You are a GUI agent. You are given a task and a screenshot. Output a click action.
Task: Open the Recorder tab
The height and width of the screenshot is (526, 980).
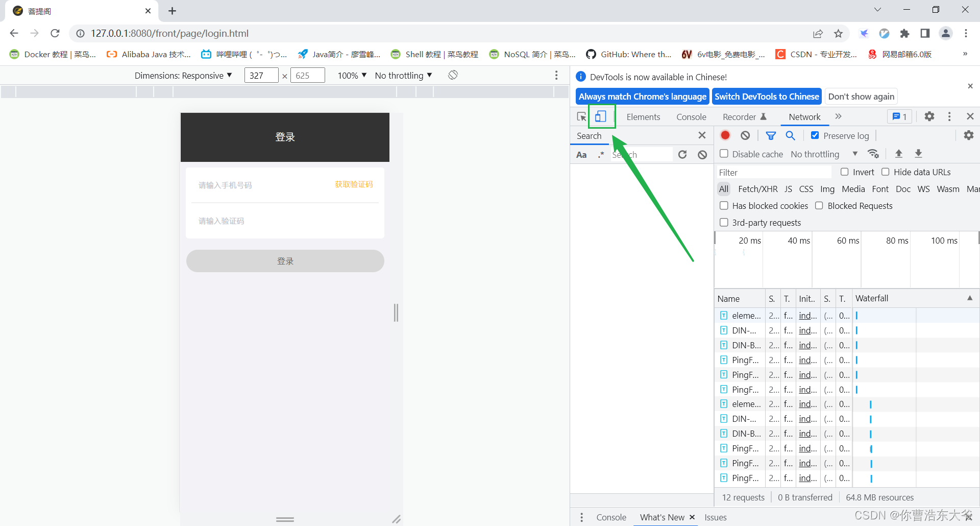pyautogui.click(x=744, y=117)
